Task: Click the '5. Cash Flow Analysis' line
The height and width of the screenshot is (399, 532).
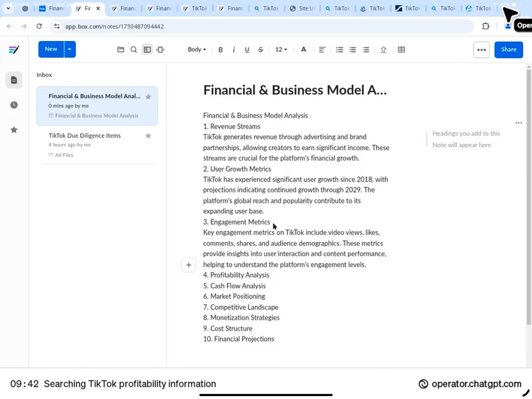Action: coord(234,286)
